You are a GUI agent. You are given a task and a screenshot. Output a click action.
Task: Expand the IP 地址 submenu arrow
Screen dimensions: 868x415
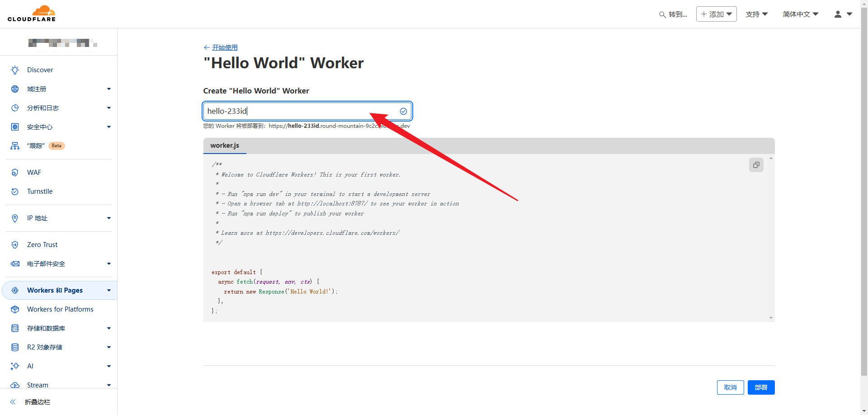coord(109,218)
